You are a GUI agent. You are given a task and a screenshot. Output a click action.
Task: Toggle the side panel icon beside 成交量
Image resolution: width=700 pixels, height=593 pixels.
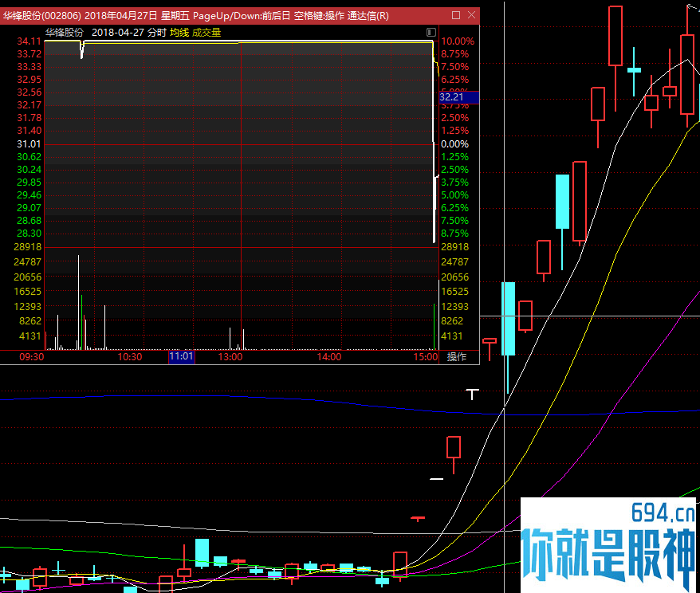[x=431, y=32]
